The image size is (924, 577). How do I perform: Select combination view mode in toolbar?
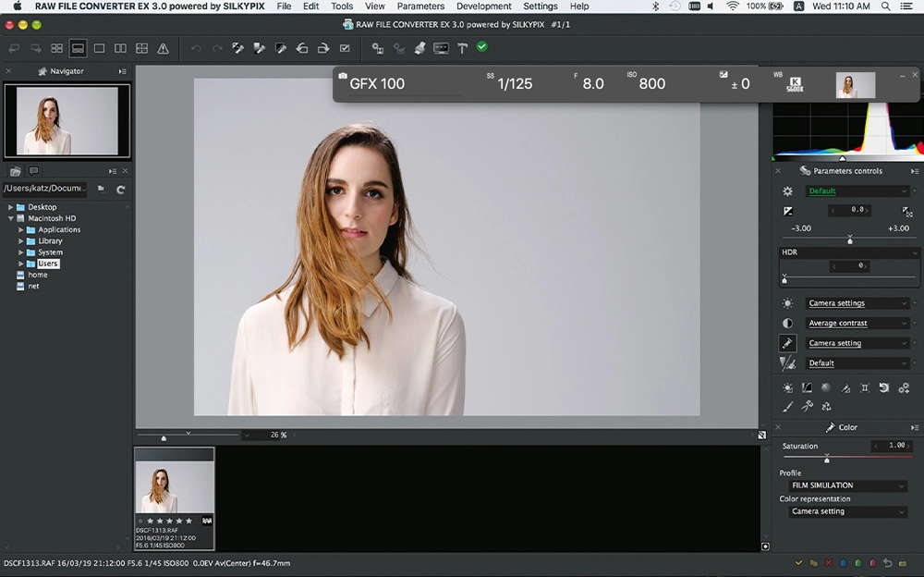[x=78, y=48]
